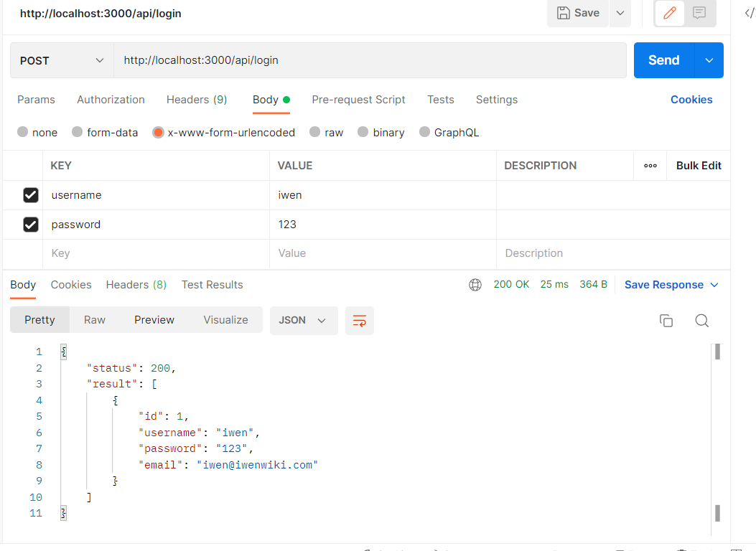Open the Cookies link
Screen dimensions: 756x551
coord(691,100)
